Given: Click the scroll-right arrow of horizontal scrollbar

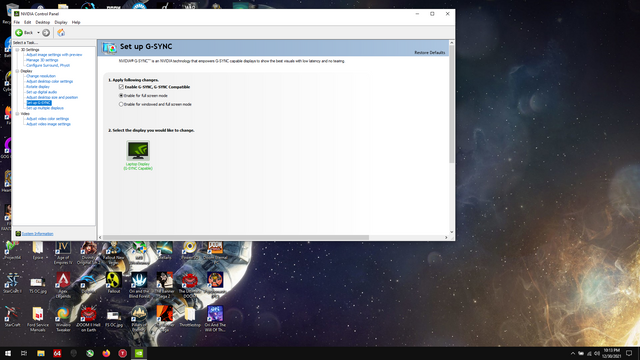Looking at the screenshot, I should pyautogui.click(x=446, y=237).
